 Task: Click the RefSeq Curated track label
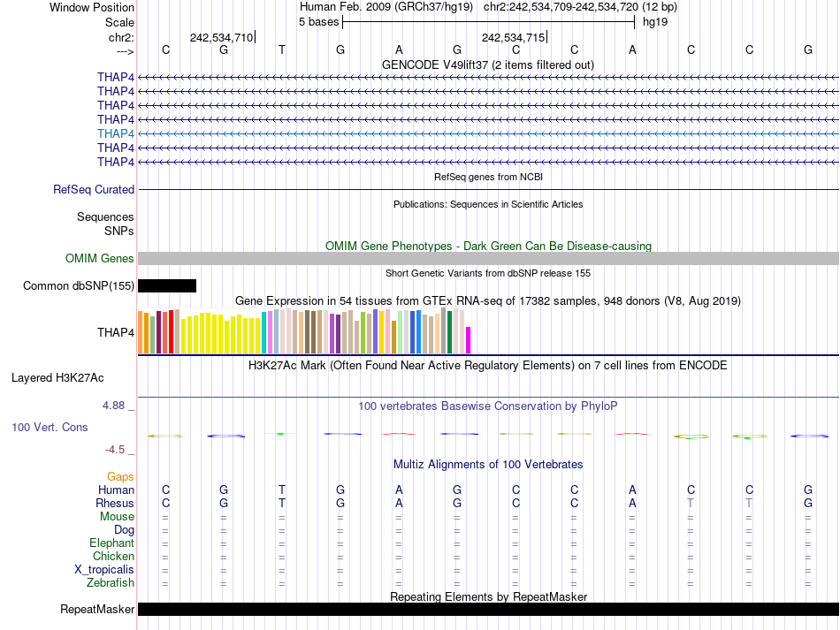click(94, 189)
